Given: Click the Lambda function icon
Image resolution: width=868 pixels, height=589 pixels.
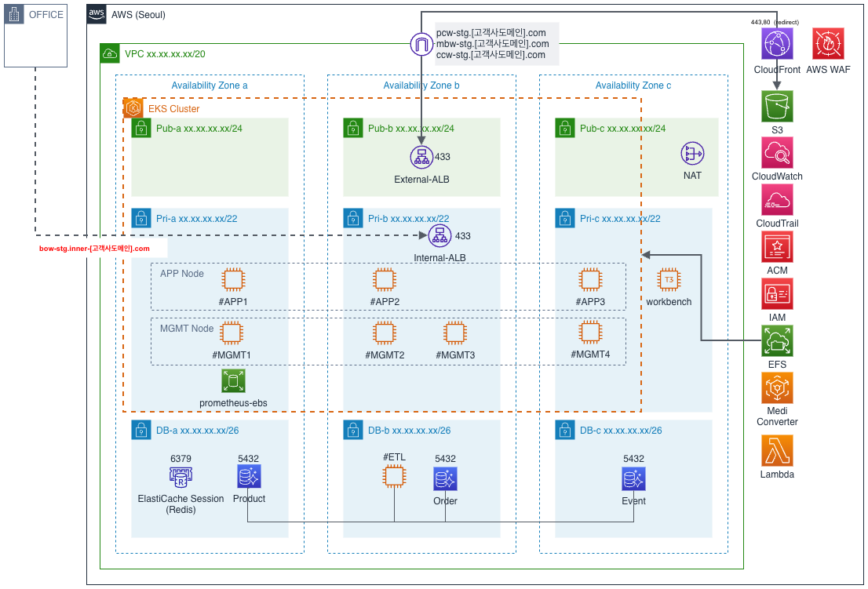Looking at the screenshot, I should pyautogui.click(x=778, y=450).
